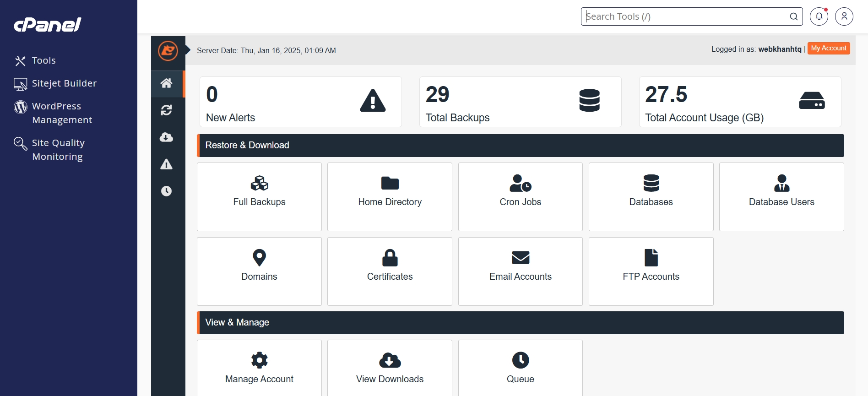868x396 pixels.
Task: Open the home icon in JetBackup sidebar
Action: [167, 83]
